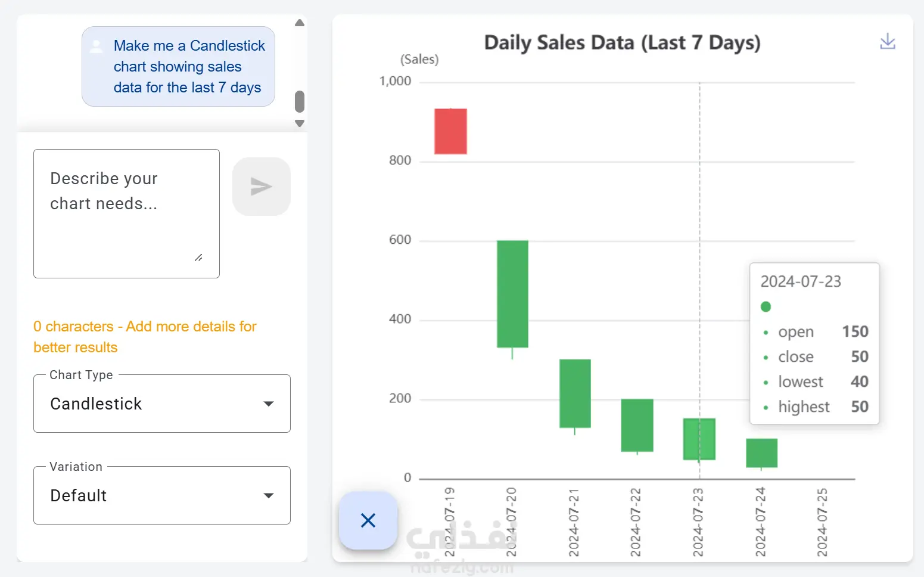Click the 2024-07-24 candlestick bar

click(761, 453)
